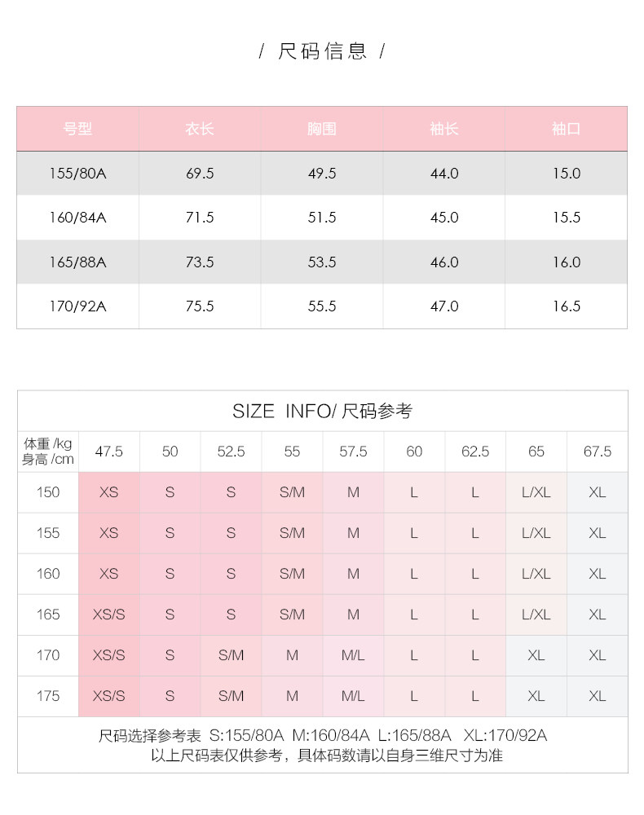This screenshot has width=644, height=815.
Task: Select the 67.5 weight column header
Action: click(597, 452)
